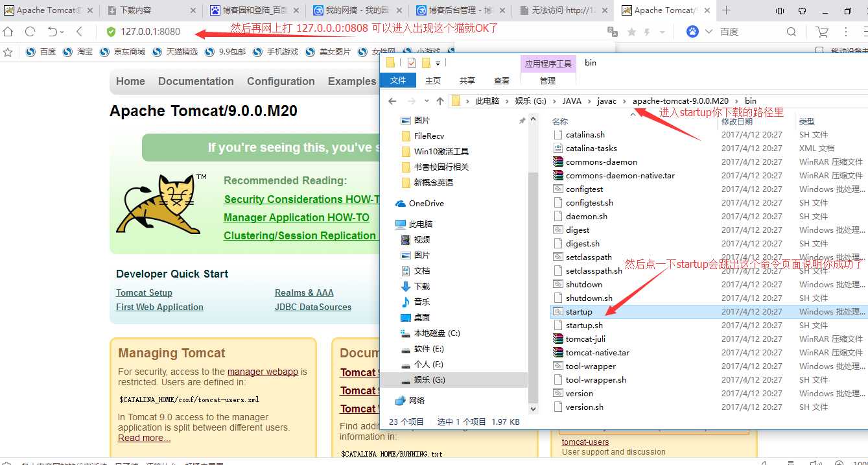
Task: Click the bookmark star in address bar
Action: [x=631, y=32]
